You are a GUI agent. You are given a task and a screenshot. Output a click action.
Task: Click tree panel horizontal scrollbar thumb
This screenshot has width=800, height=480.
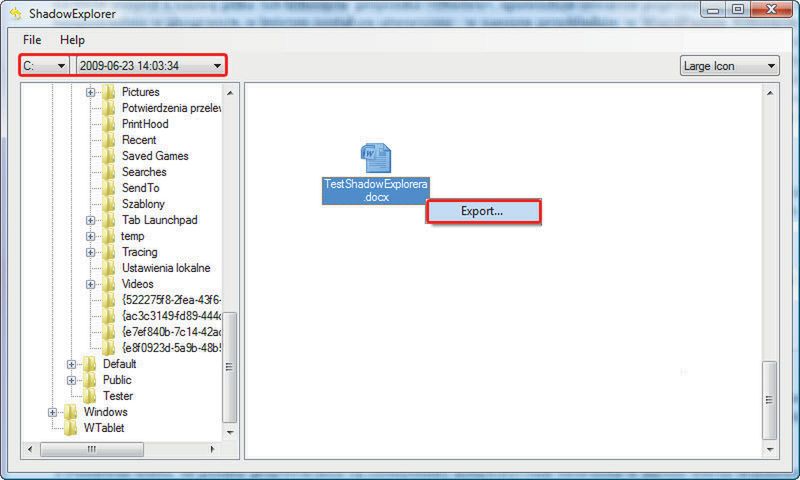click(92, 449)
